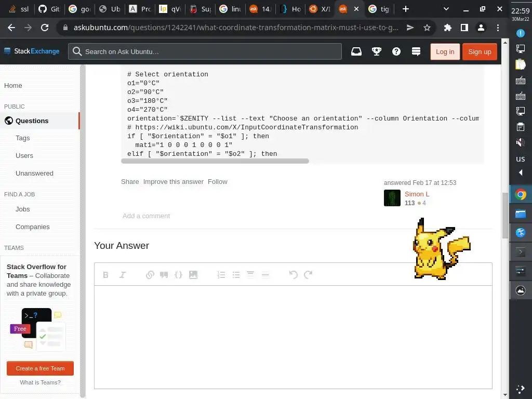
Task: Open Simon L's user profile
Action: pyautogui.click(x=417, y=194)
